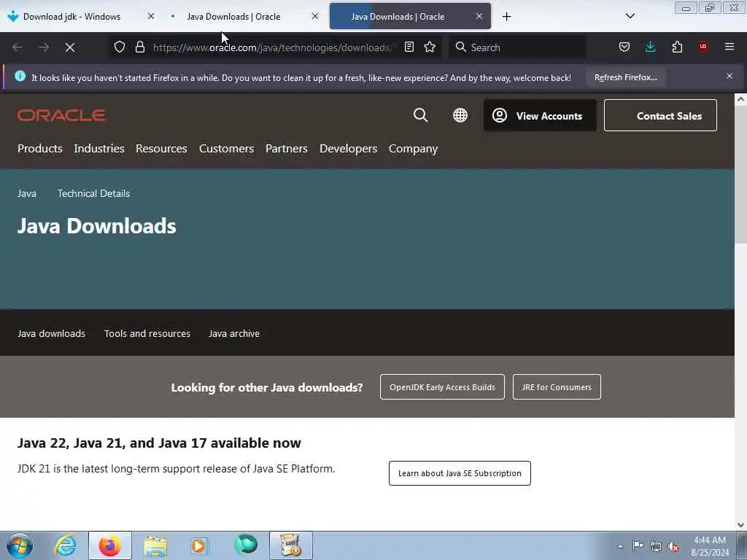Click the network tray icon
Viewport: 747px width, 560px height.
656,546
